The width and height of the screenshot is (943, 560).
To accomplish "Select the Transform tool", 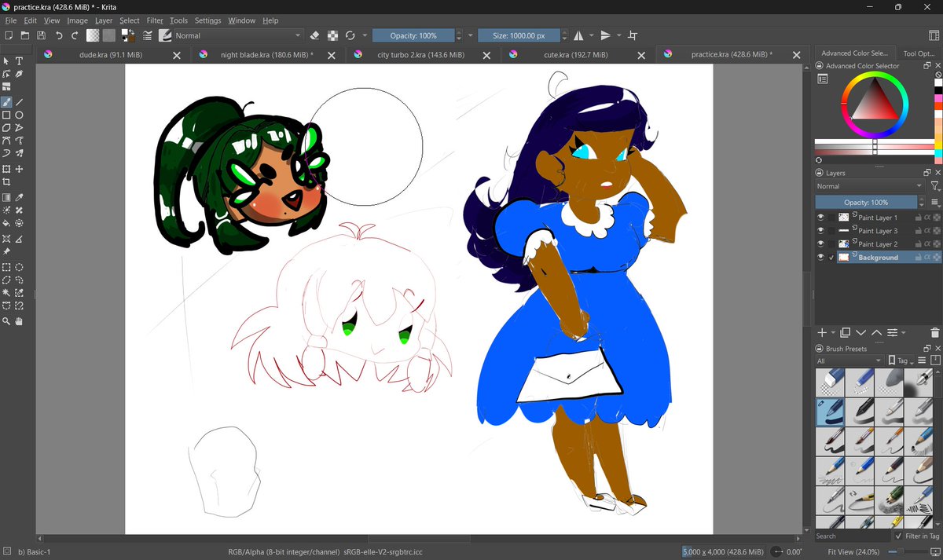I will coord(6,169).
